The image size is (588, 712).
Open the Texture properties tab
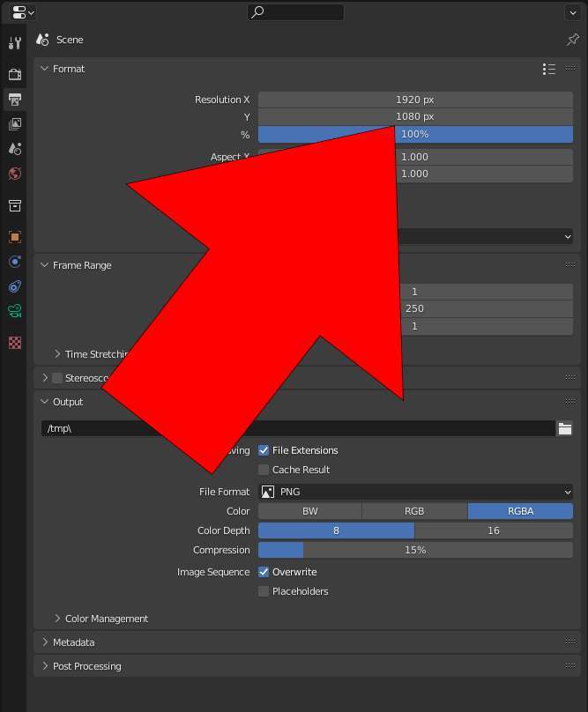[14, 343]
